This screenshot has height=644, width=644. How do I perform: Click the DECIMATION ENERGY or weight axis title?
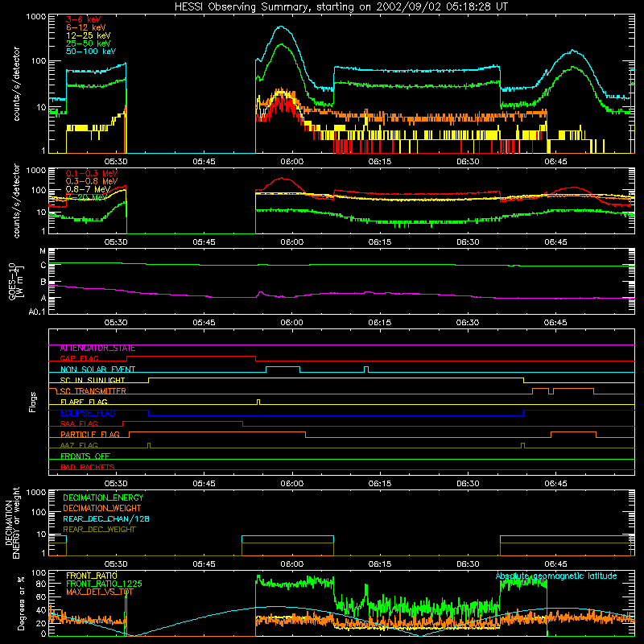pos(12,523)
